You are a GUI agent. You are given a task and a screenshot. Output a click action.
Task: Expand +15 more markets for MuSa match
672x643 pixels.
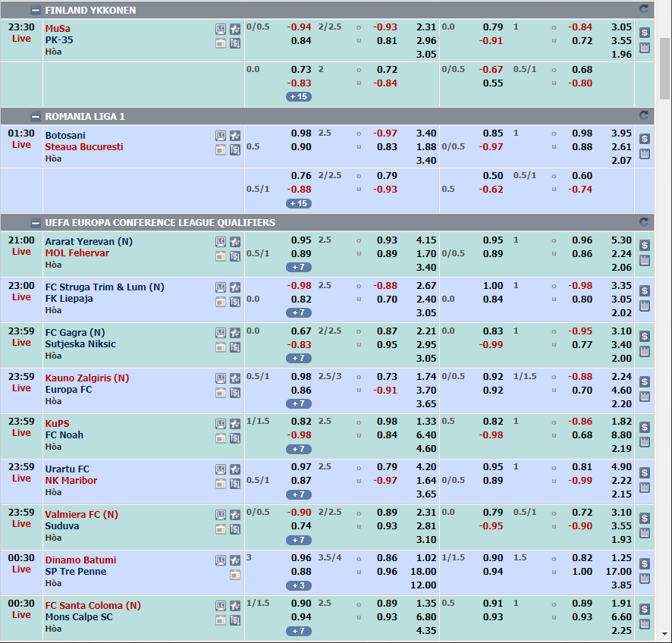point(299,97)
